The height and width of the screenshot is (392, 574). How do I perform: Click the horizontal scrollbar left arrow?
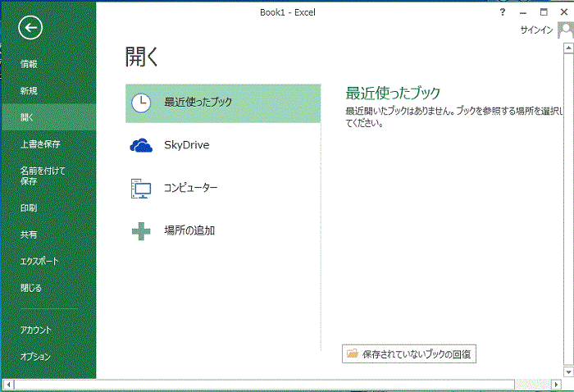[9, 385]
